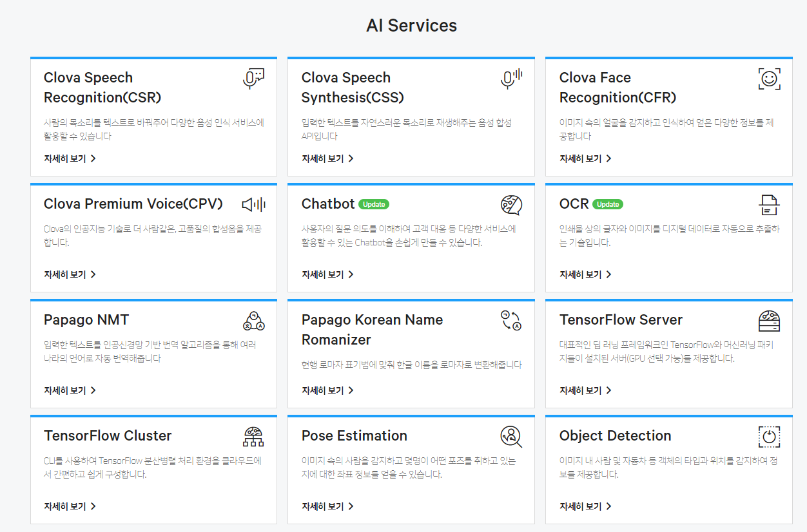Click the Papago Korean Name Romanizer description
The image size is (807, 532).
point(412,365)
